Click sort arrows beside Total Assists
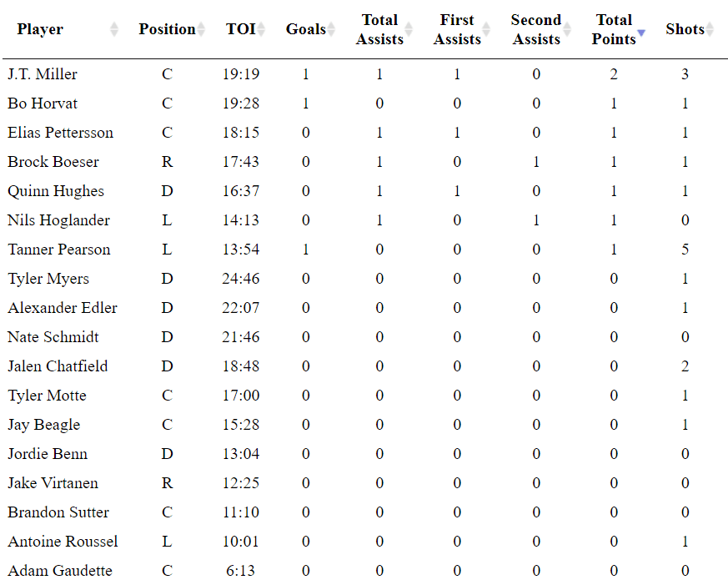728x585 pixels. pos(409,30)
